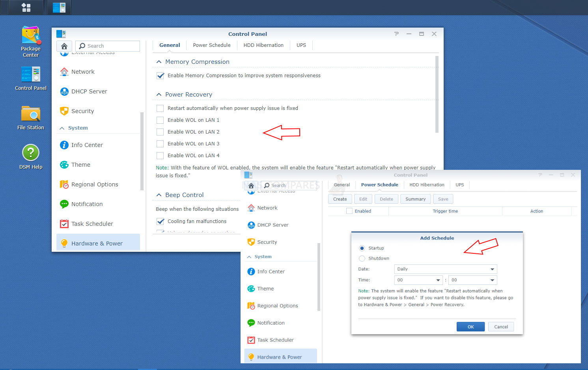The width and height of the screenshot is (588, 370).
Task: Click Save button in Power Schedule toolbar
Action: click(x=443, y=199)
